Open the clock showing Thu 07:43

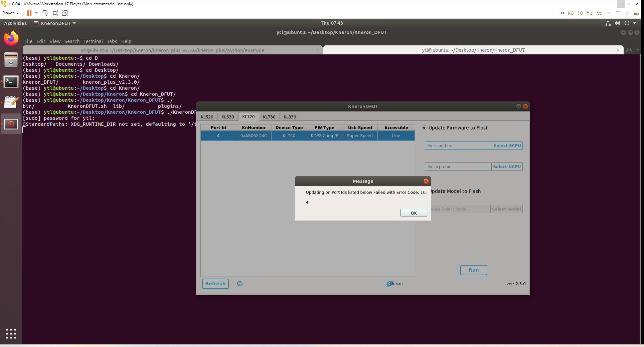(x=332, y=23)
